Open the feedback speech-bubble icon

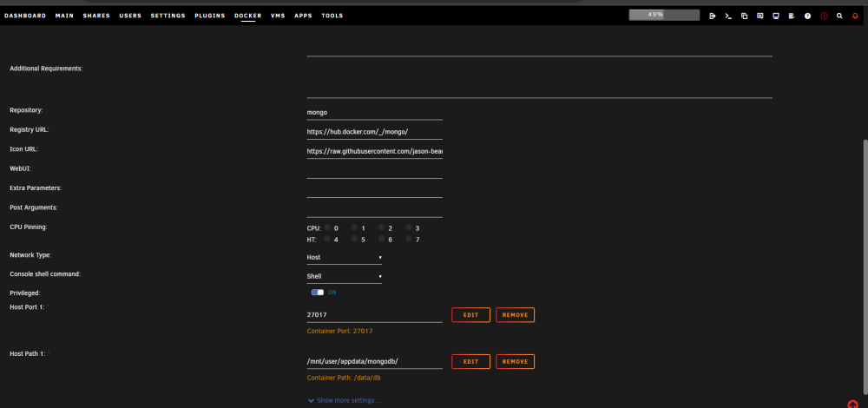coord(760,16)
